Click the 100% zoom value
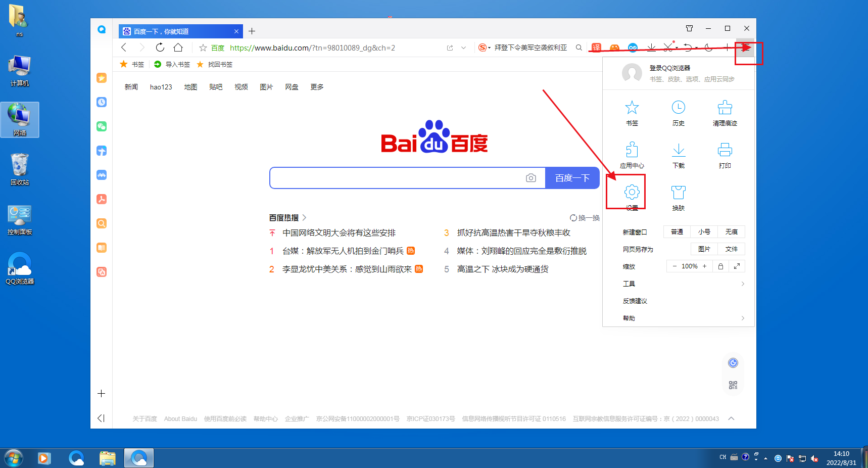This screenshot has height=468, width=868. point(689,266)
